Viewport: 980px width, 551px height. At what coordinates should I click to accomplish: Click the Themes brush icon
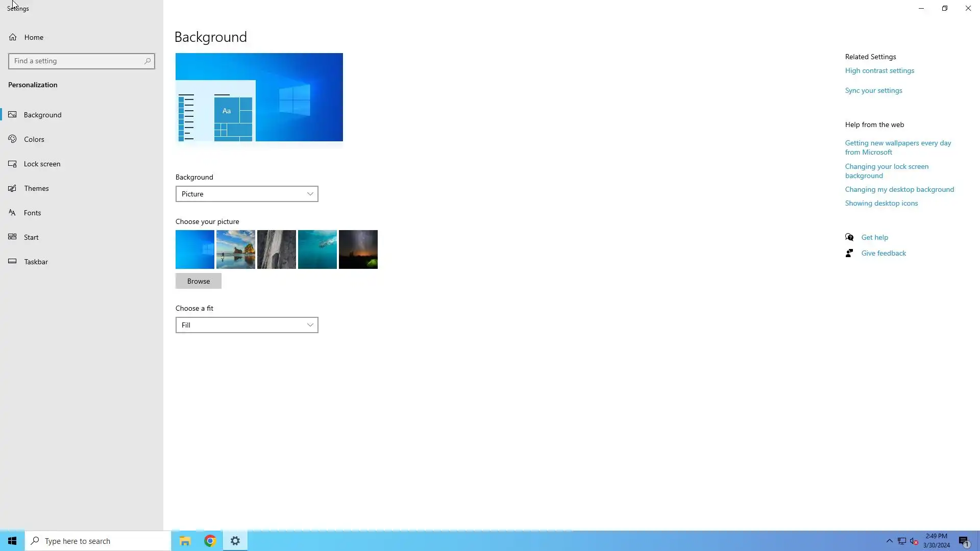pos(12,188)
